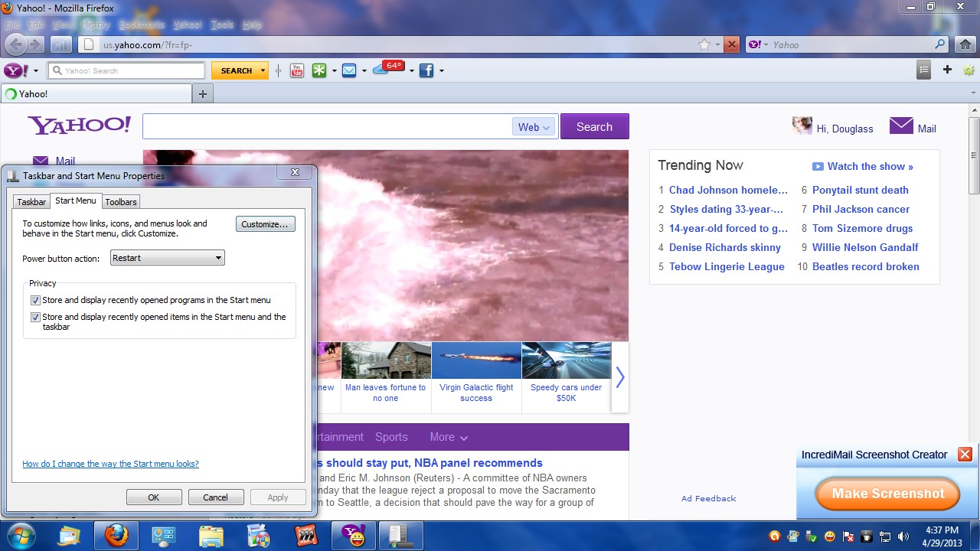
Task: Click Cancel in Taskbar Properties dialog
Action: [216, 497]
